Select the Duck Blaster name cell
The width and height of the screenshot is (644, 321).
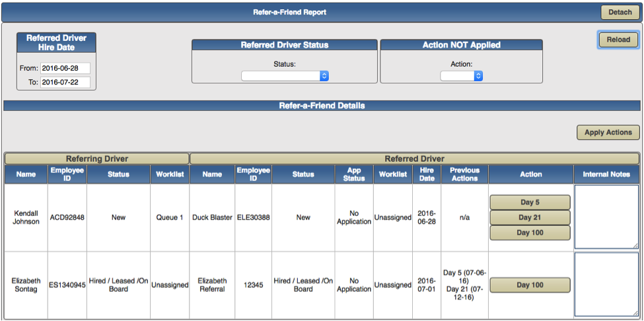pyautogui.click(x=212, y=217)
